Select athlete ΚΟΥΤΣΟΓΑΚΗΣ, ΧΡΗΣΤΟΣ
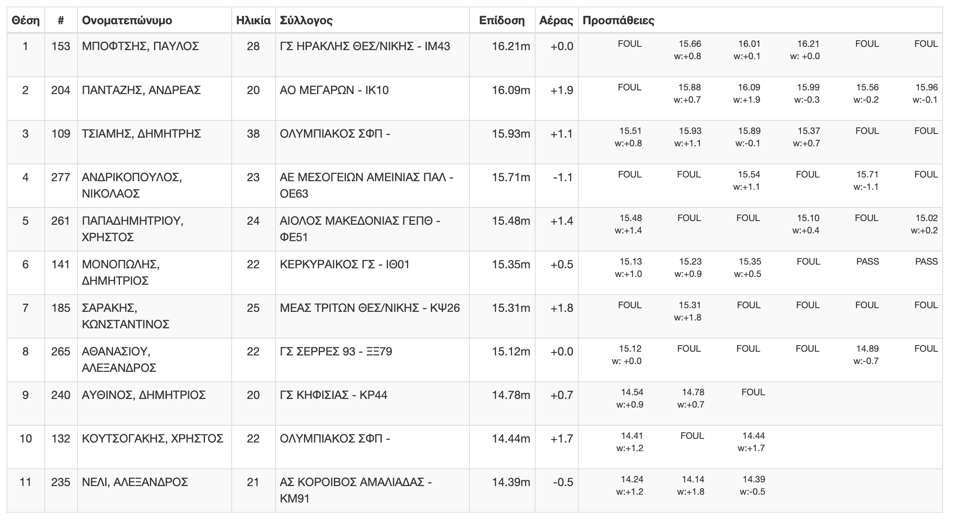The image size is (980, 521). tap(152, 438)
